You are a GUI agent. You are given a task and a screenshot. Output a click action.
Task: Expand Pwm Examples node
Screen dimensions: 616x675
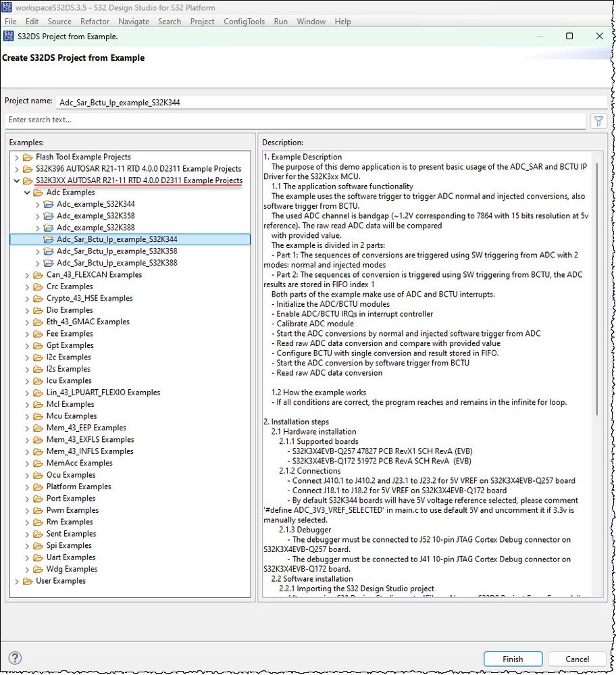pyautogui.click(x=27, y=511)
